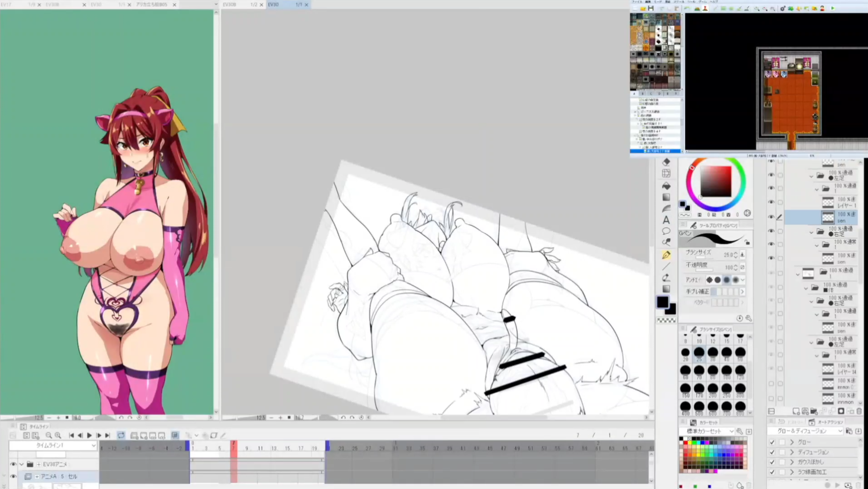Click the black main color swatch

[662, 302]
